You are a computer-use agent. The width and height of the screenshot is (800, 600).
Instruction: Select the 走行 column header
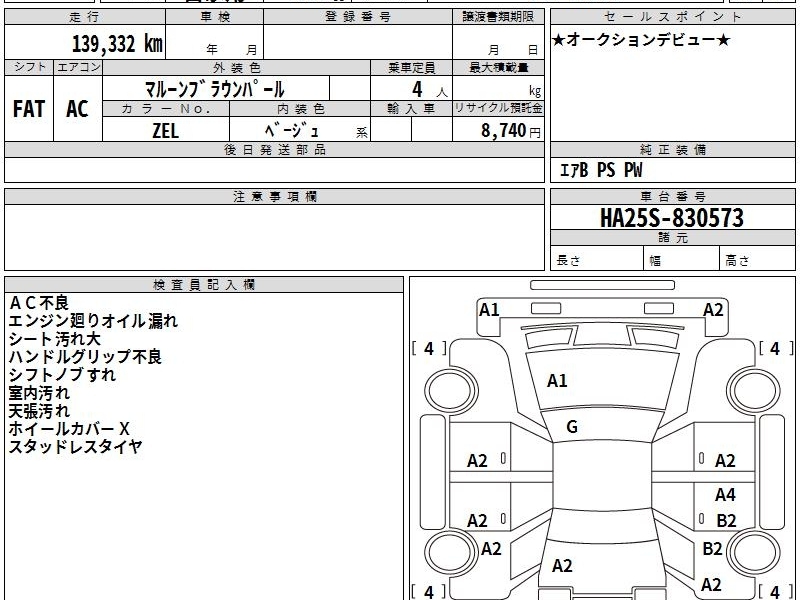point(85,17)
